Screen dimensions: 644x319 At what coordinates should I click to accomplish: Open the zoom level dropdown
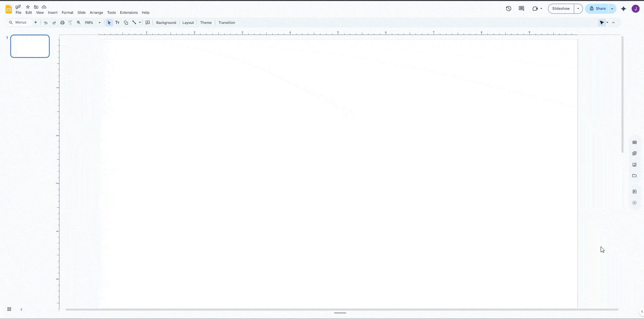tap(99, 22)
